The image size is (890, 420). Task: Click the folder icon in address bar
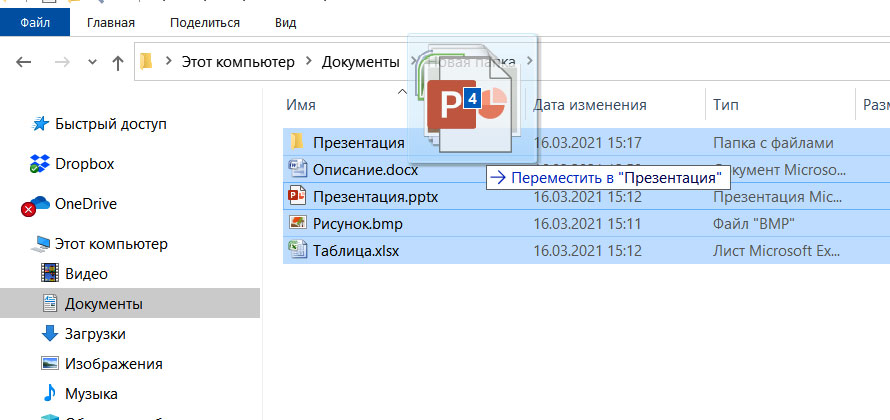(146, 61)
